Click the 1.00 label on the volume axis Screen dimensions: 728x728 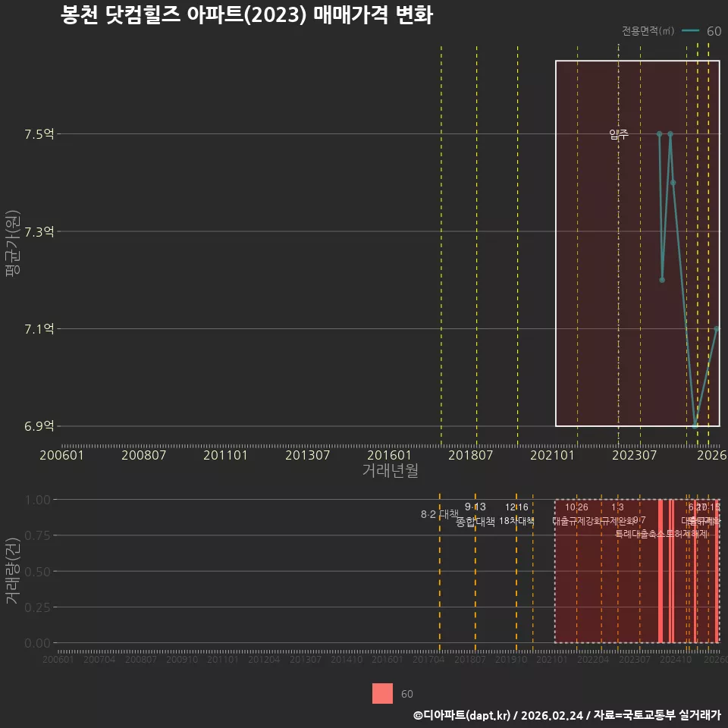tap(37, 500)
